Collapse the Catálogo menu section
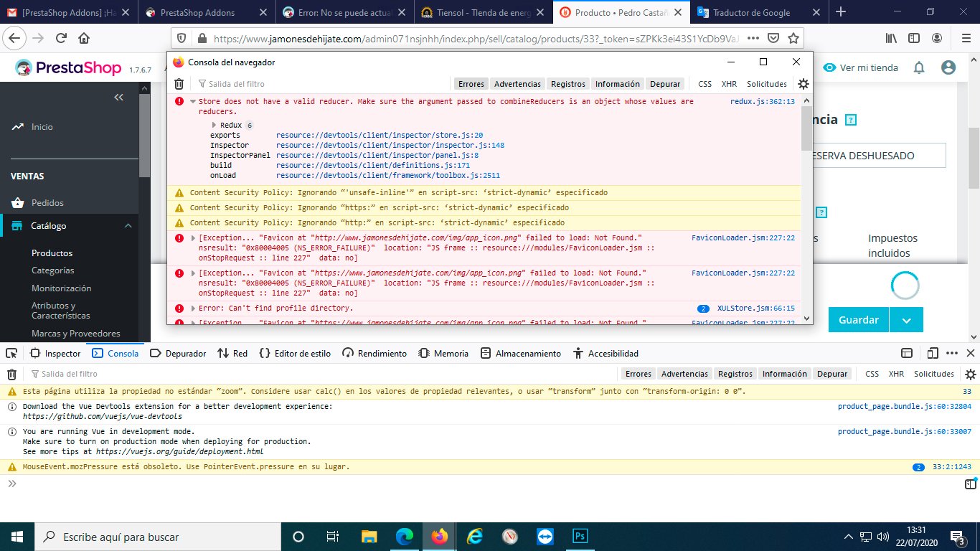 (x=128, y=226)
